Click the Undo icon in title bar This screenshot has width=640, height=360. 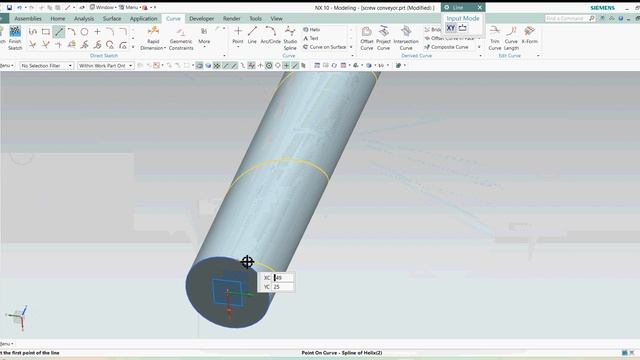(x=19, y=7)
